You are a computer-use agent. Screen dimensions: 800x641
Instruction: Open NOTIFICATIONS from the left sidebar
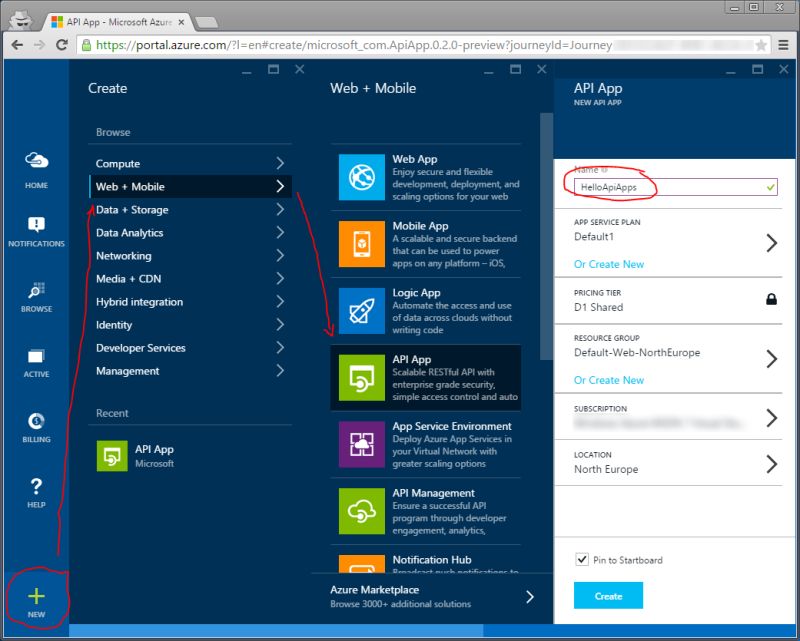[36, 226]
